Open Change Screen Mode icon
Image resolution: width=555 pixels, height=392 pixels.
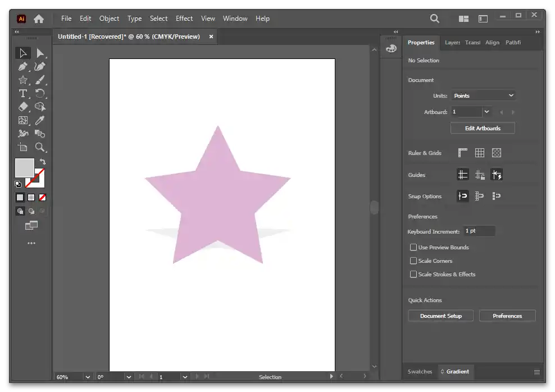pyautogui.click(x=31, y=225)
